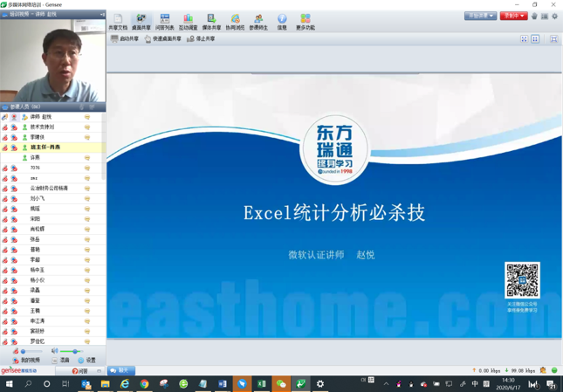Toggle microphone for 班主任-肖燕
Screen dimensions: 563x392
4,148
